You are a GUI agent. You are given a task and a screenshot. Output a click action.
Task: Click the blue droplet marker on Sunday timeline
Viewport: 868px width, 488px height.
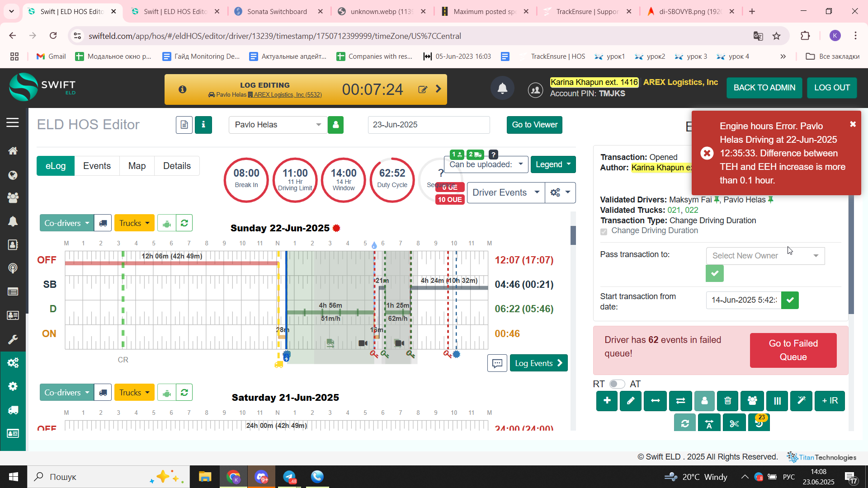point(374,245)
